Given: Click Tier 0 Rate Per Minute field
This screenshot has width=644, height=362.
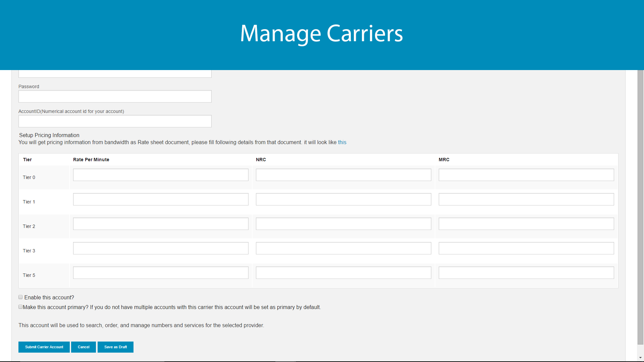Looking at the screenshot, I should tap(161, 175).
